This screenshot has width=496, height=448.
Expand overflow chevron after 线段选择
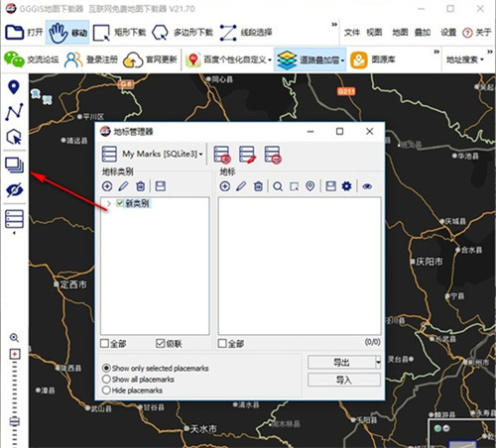(334, 25)
